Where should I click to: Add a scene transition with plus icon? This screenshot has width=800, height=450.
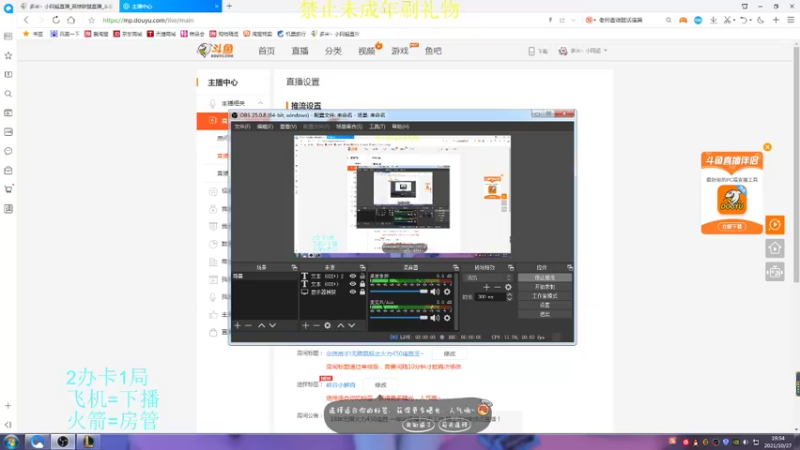486,287
